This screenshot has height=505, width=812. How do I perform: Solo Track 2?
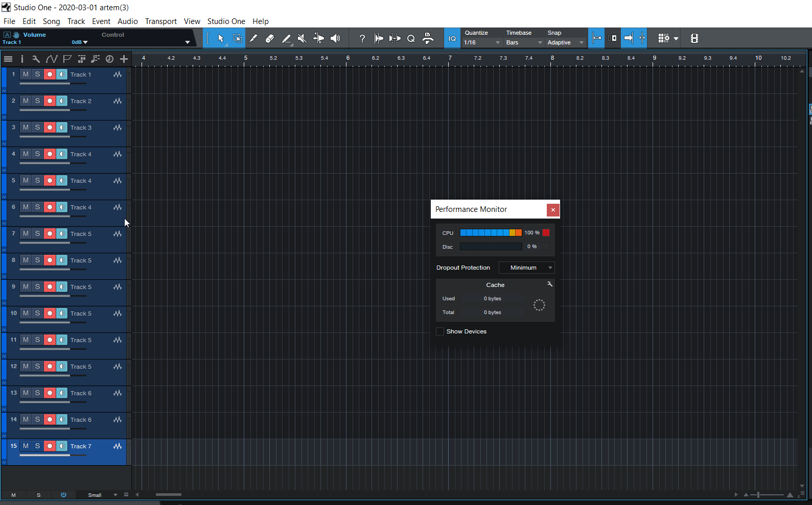point(37,101)
